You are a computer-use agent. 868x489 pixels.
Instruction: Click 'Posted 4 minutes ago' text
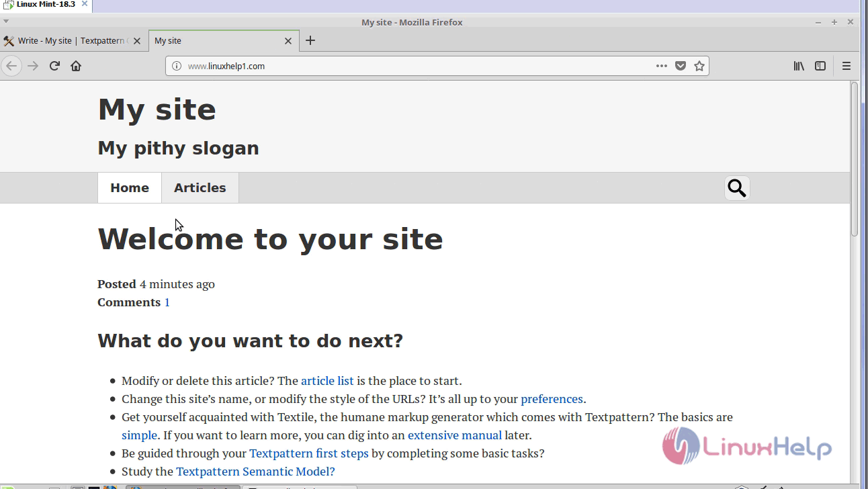coord(156,284)
